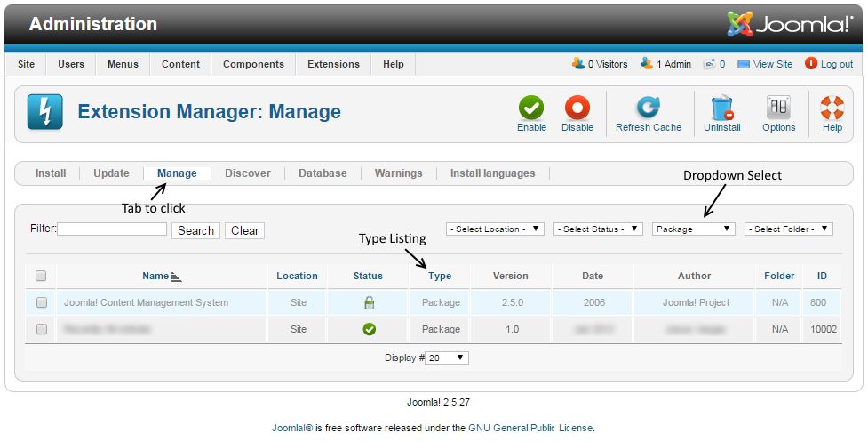Image resolution: width=868 pixels, height=442 pixels.
Task: Sort the table by Status header
Action: (x=368, y=276)
